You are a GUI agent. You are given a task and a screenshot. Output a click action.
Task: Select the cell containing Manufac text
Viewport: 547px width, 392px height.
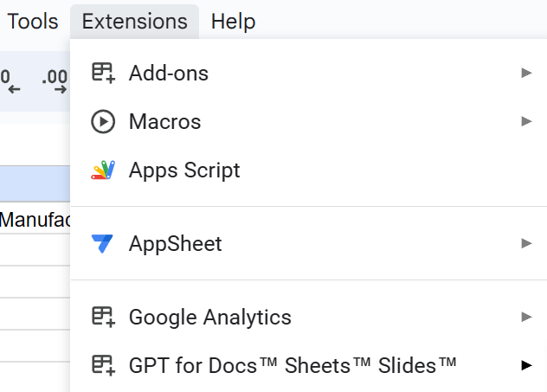35,220
